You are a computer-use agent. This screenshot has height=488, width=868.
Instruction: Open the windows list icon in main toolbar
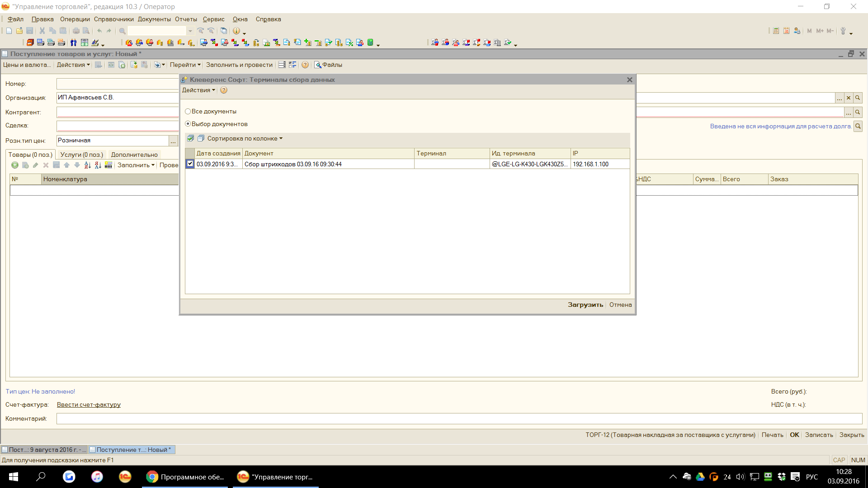coord(224,31)
